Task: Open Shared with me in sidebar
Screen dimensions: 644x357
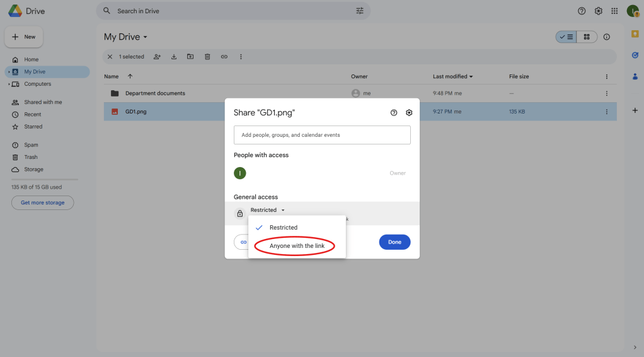Action: 43,102
